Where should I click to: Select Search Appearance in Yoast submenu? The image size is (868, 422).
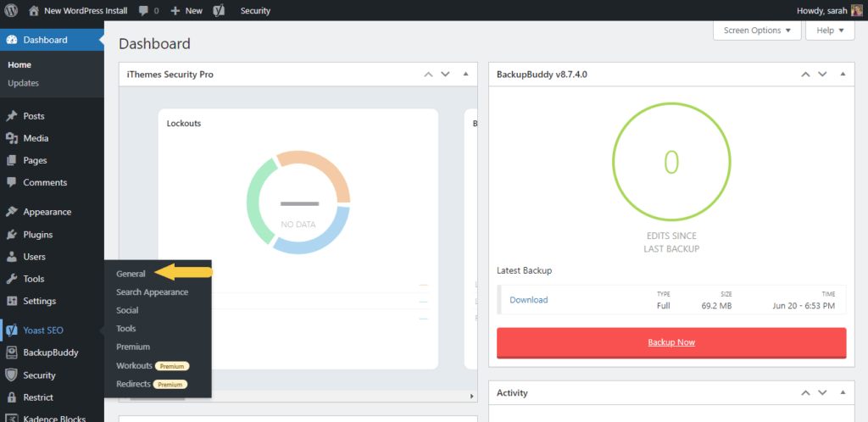153,292
